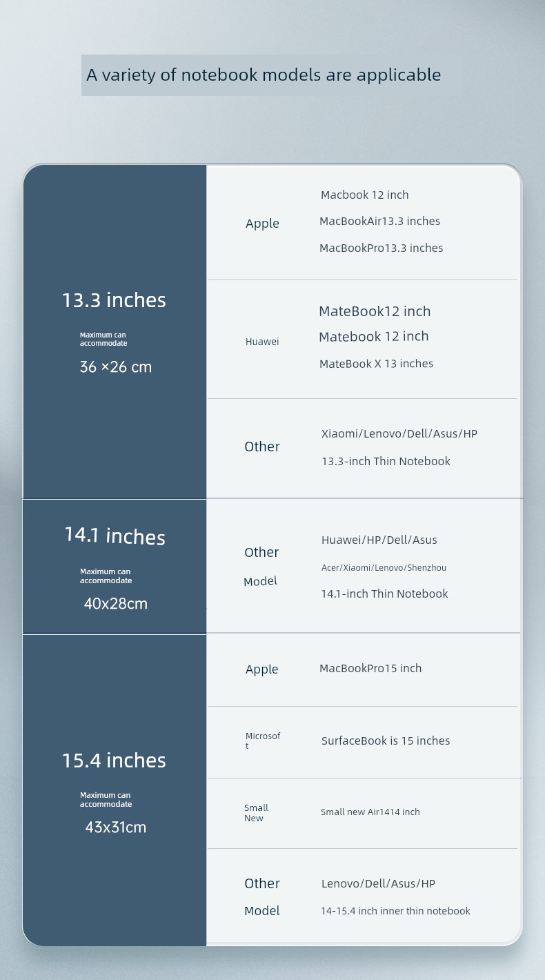
Task: Click the Macbook 12 inch entry
Action: tap(365, 195)
